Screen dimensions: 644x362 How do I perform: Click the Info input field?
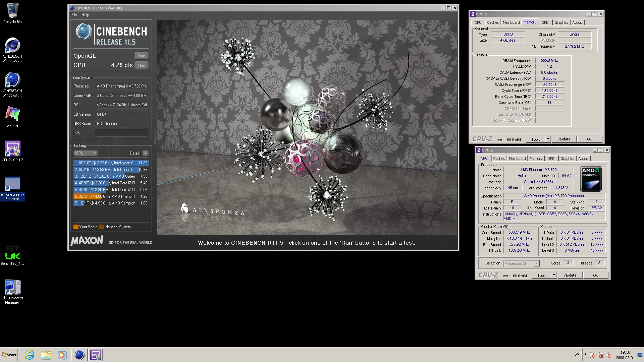click(x=121, y=133)
